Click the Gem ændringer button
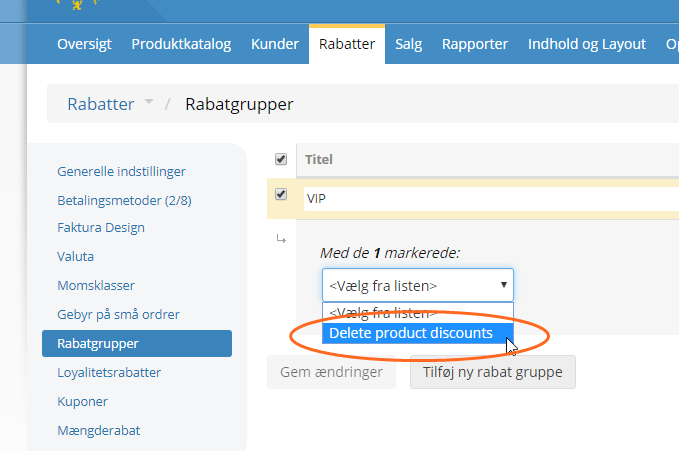 [x=331, y=372]
